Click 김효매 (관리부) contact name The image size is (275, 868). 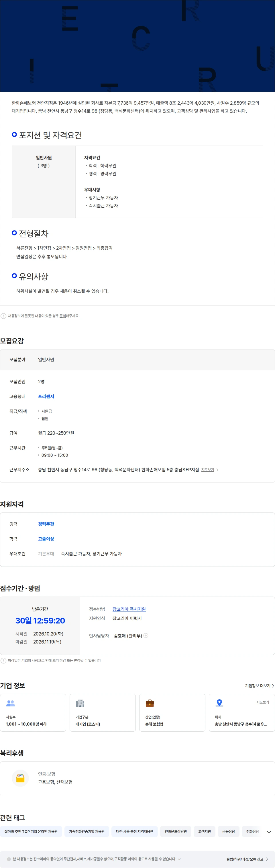127,635
